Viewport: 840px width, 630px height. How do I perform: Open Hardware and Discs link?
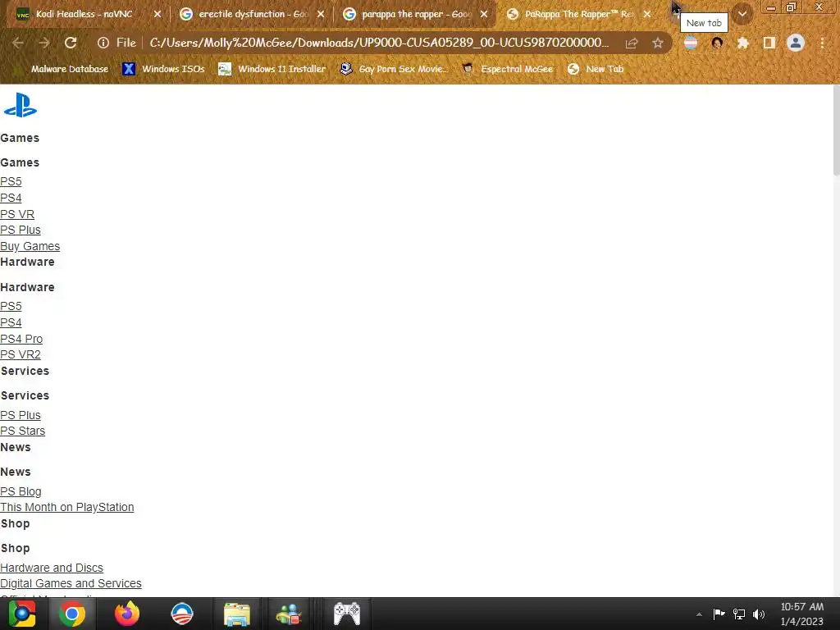point(52,568)
